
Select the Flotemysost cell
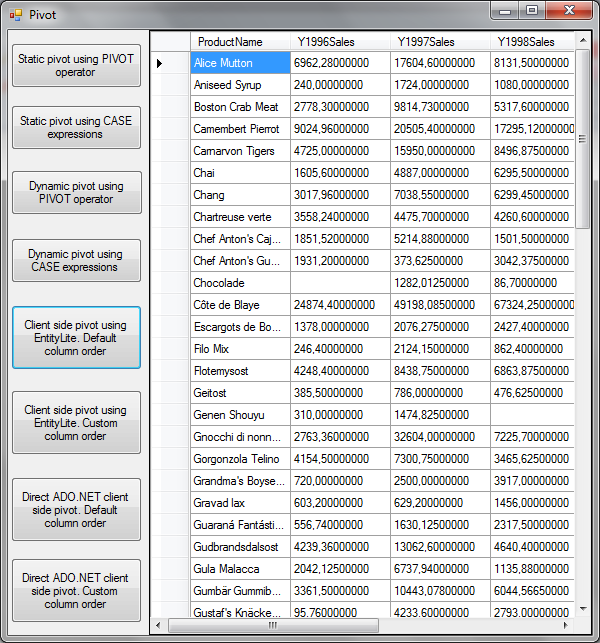240,371
